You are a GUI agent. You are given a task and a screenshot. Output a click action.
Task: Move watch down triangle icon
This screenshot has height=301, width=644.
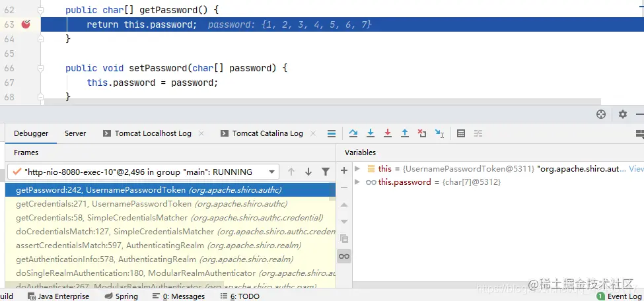[344, 222]
